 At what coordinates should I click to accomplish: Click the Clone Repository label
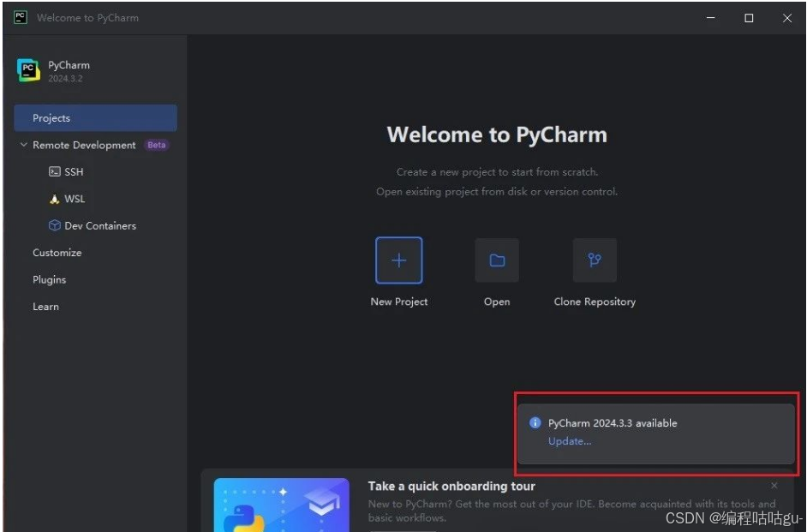(595, 302)
